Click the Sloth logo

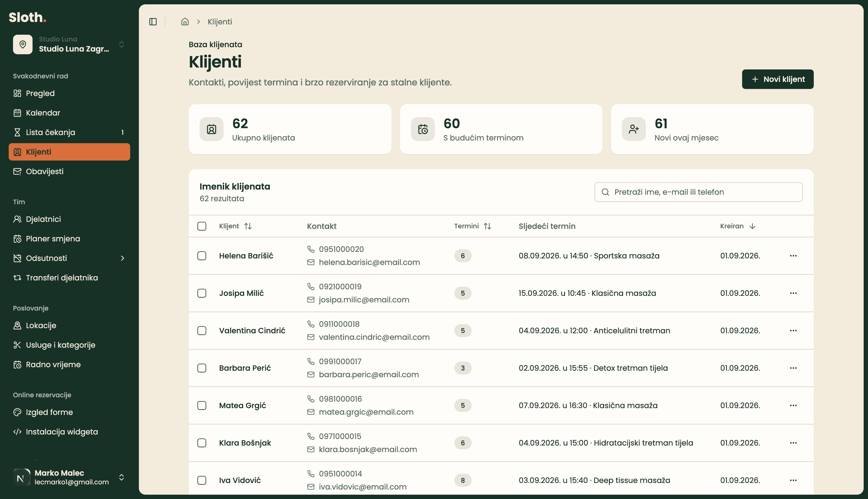click(27, 17)
